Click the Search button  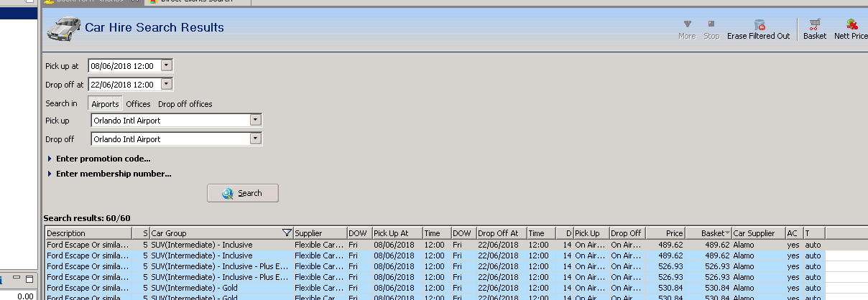(243, 193)
